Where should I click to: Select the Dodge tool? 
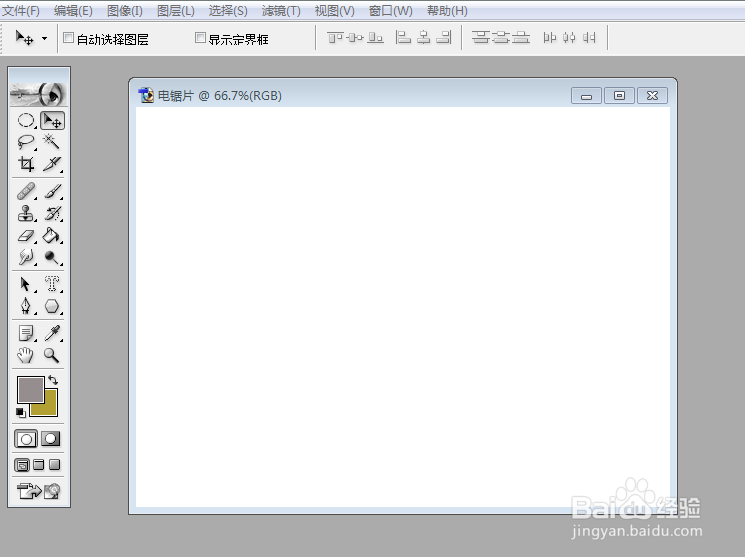(52, 257)
